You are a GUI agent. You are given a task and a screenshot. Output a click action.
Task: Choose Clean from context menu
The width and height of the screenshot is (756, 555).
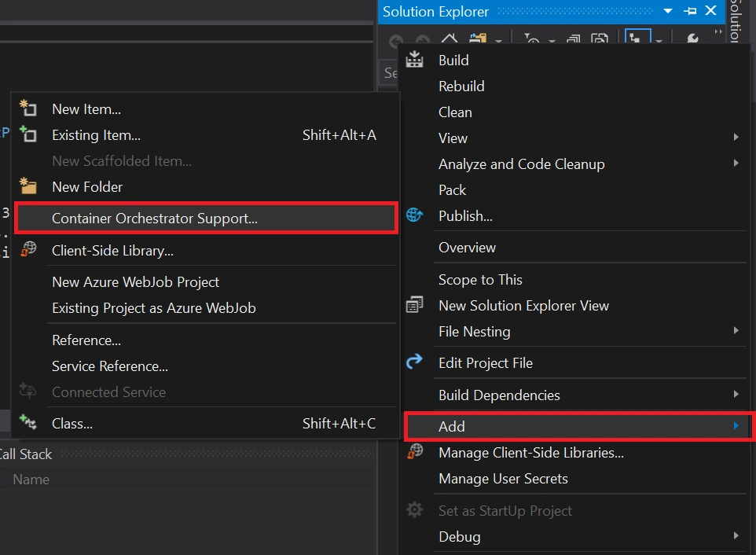click(574, 112)
